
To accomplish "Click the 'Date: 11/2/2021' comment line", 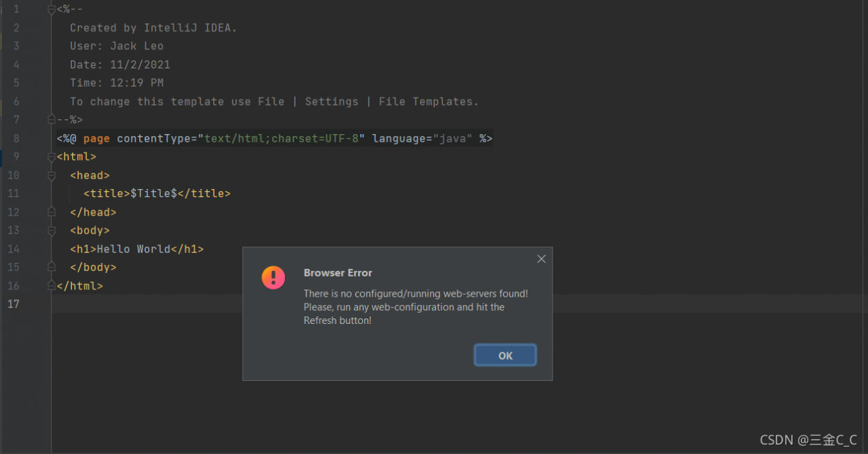I will [x=120, y=64].
